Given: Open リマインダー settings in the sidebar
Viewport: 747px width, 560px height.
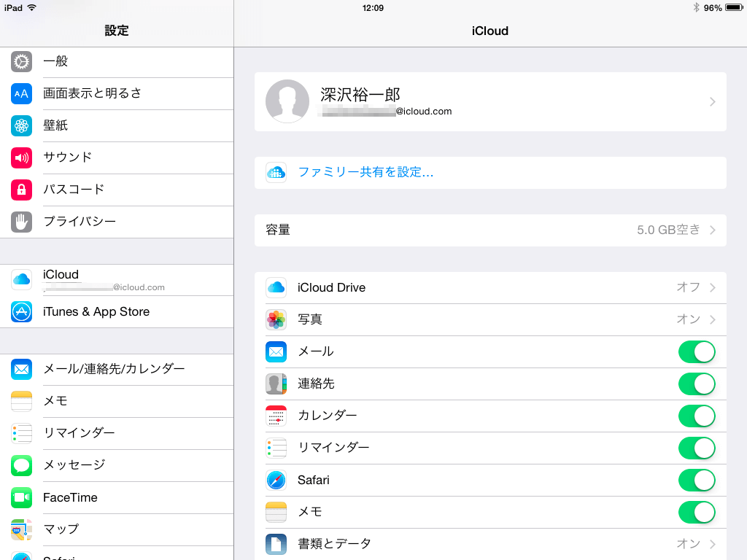Looking at the screenshot, I should (80, 433).
